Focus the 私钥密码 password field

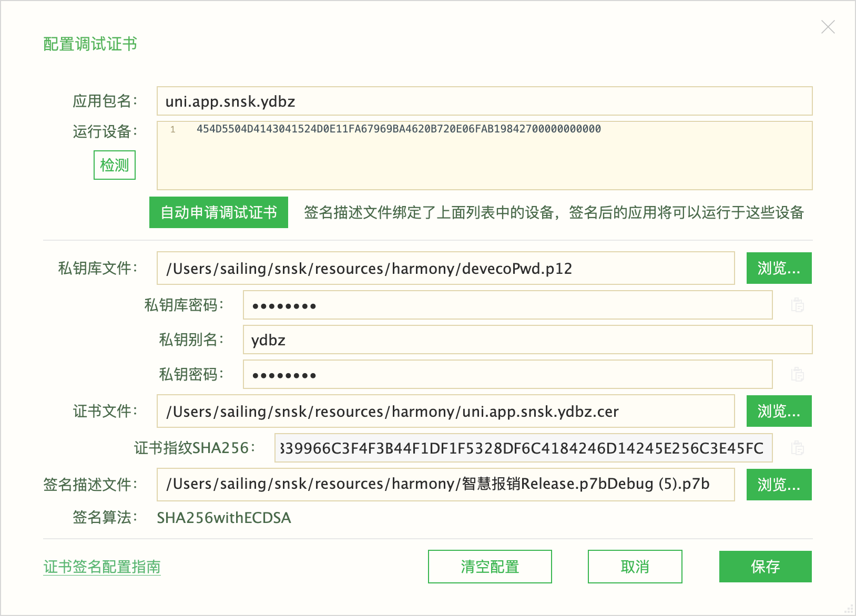507,375
